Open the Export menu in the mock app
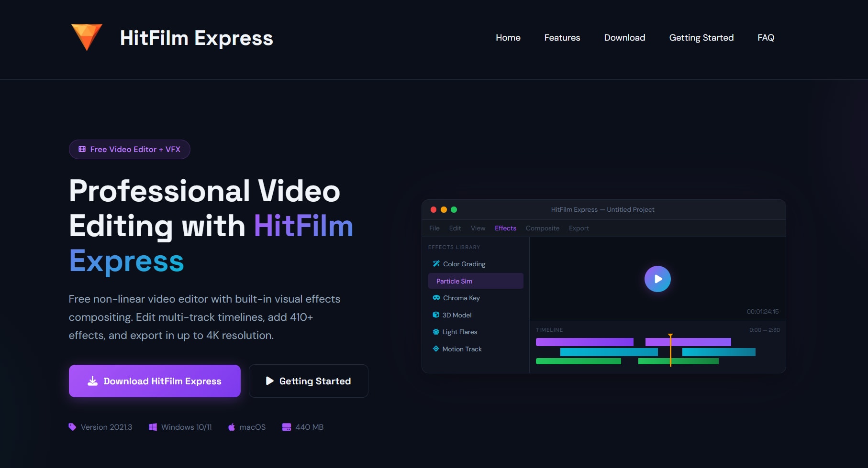This screenshot has width=868, height=468. 579,228
